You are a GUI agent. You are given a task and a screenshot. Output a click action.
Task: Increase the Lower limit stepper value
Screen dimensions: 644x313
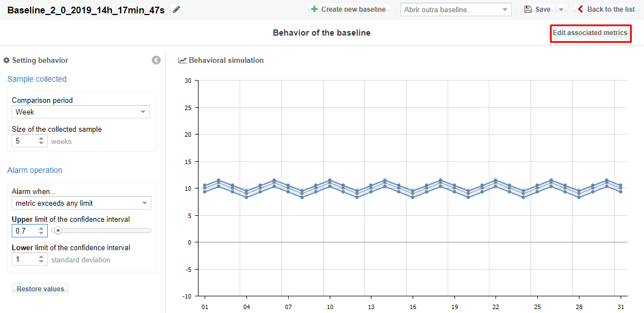41,257
